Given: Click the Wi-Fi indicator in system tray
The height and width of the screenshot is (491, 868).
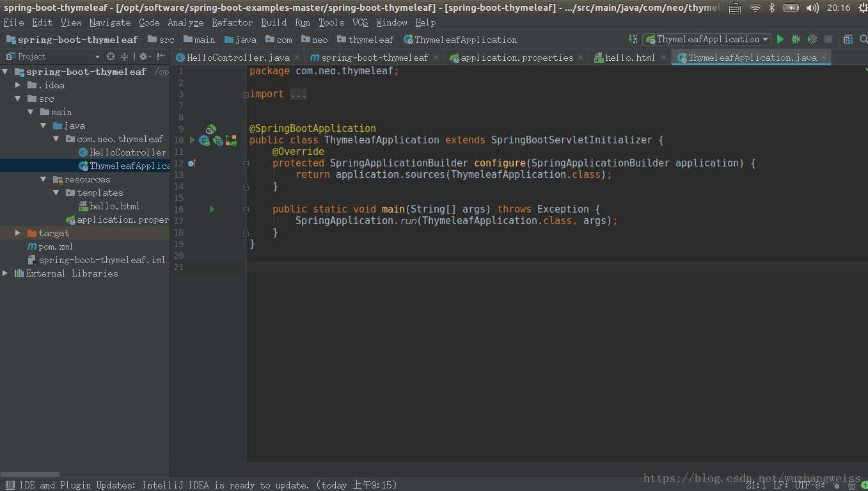Looking at the screenshot, I should coord(755,8).
